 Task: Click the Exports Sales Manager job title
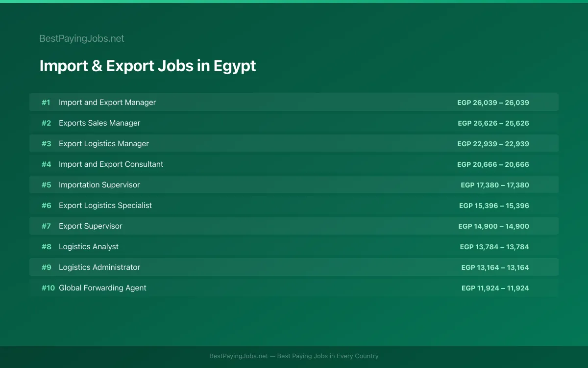tap(99, 123)
